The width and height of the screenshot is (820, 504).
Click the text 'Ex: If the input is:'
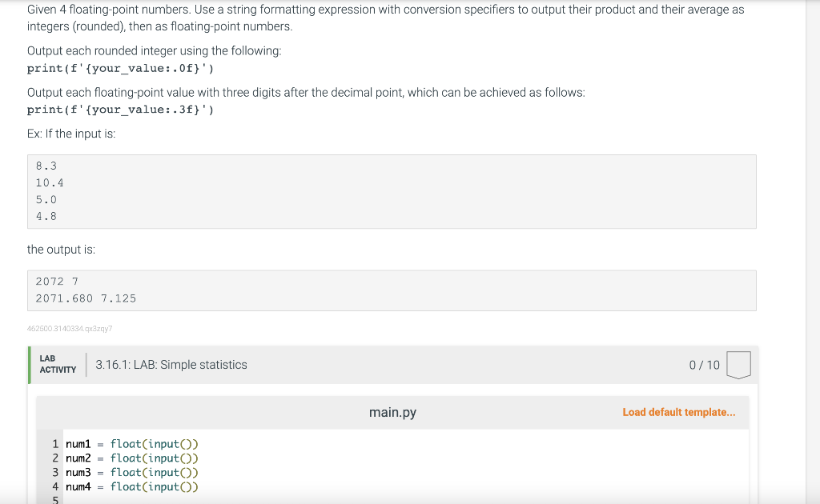(71, 134)
